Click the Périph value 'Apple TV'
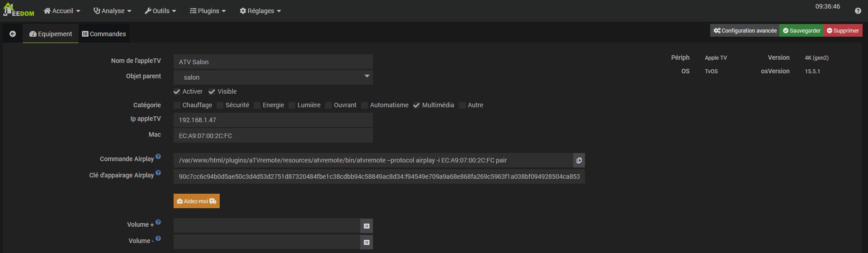The height and width of the screenshot is (253, 868). coord(716,58)
